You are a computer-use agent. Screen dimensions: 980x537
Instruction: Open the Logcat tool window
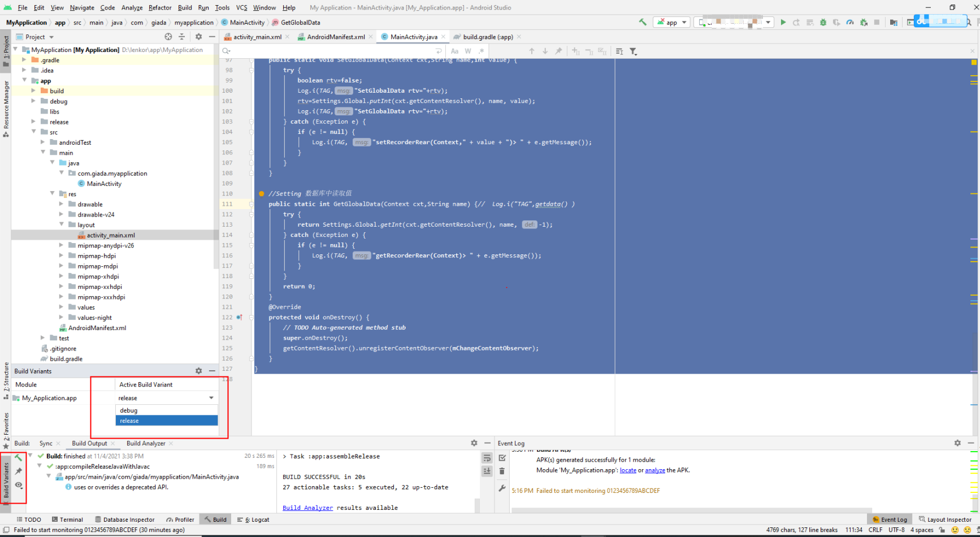[x=253, y=519]
